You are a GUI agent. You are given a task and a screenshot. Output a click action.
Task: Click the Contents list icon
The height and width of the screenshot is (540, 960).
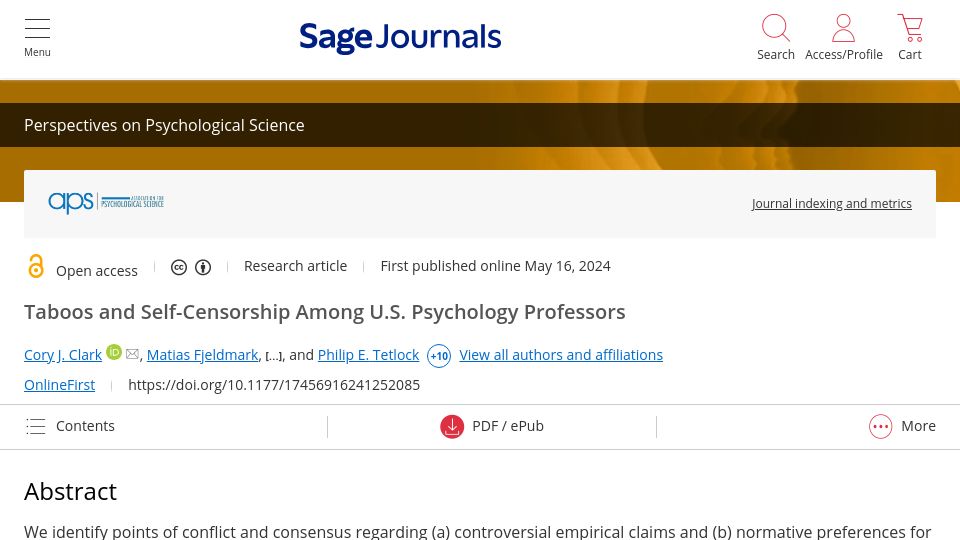(x=36, y=426)
